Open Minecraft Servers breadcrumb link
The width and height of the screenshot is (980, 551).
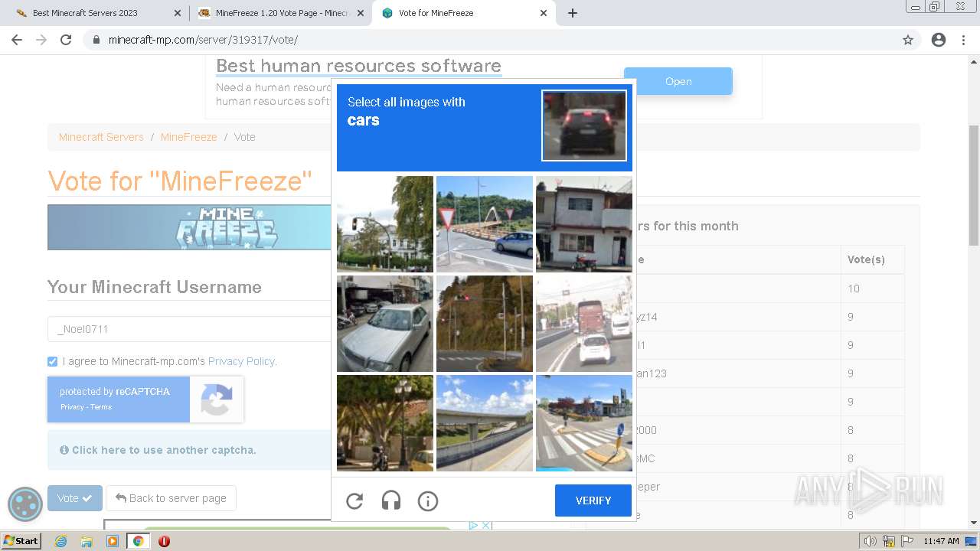coord(101,137)
